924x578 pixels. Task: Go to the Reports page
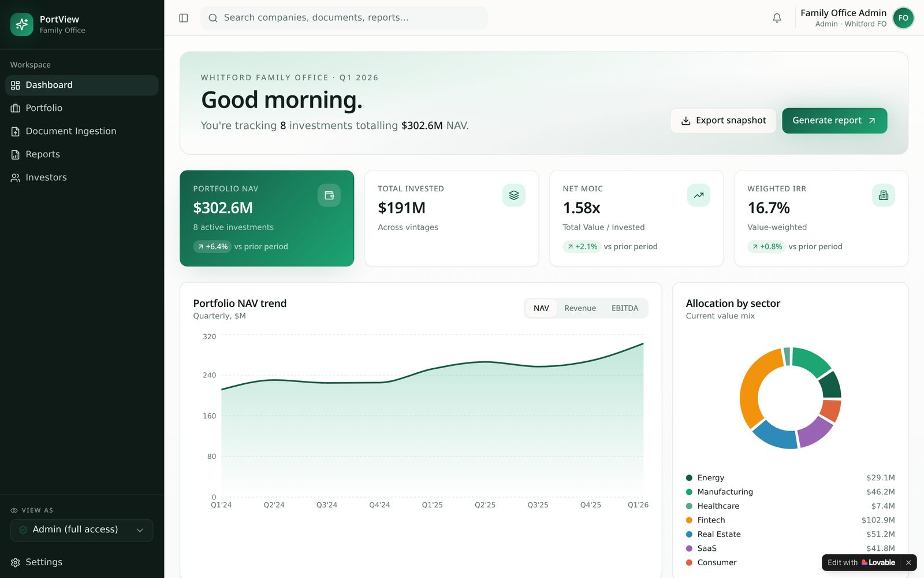(x=81, y=154)
